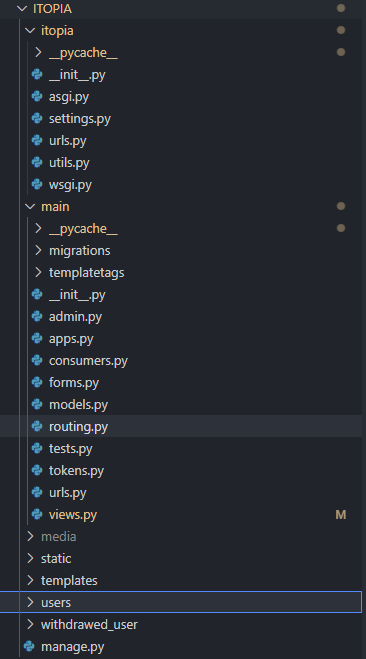
Task: Click Python icon beside asgi.py
Action: point(37,97)
